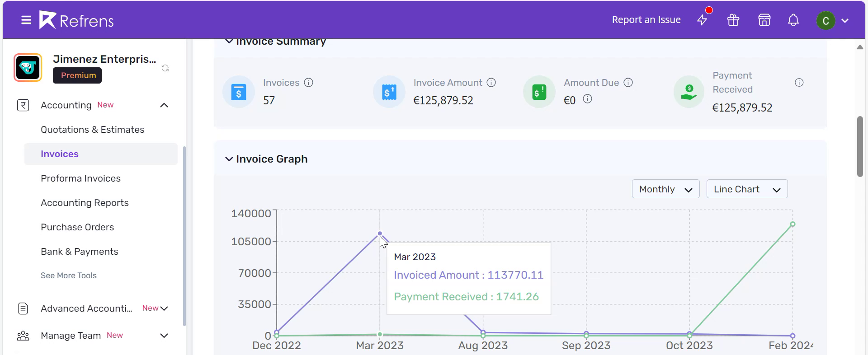
Task: Select Invoices in the sidebar
Action: click(101, 154)
